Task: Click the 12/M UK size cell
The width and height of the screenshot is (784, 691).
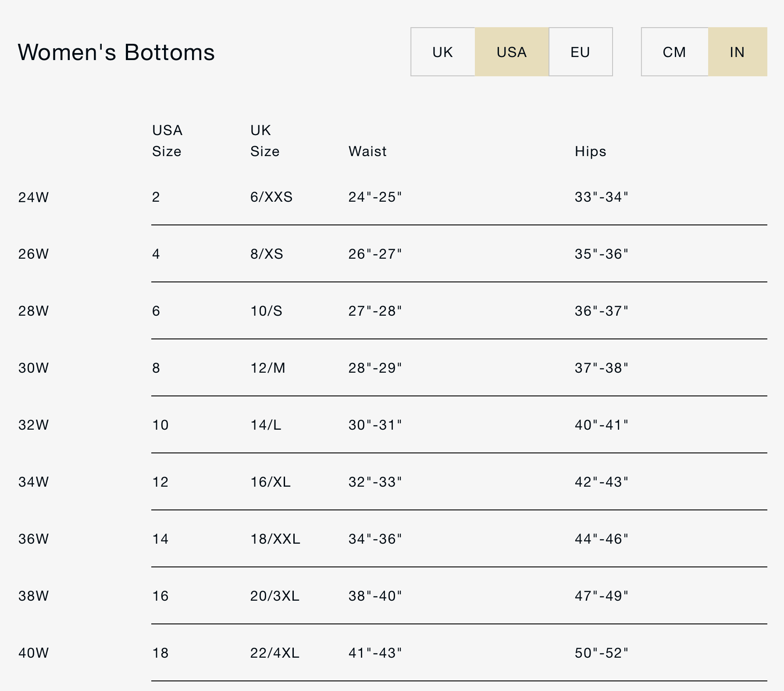Action: (267, 368)
